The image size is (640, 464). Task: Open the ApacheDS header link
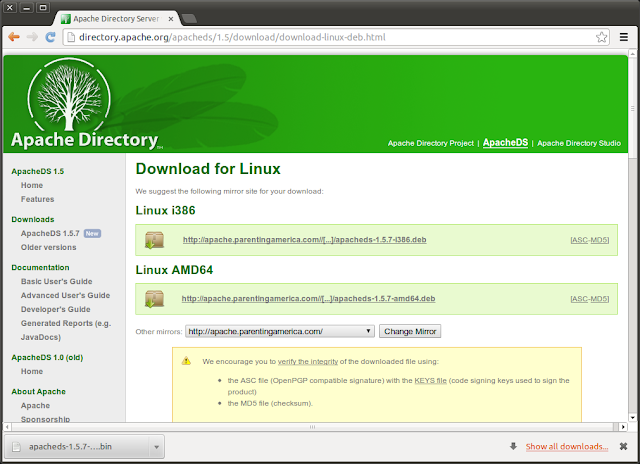point(505,142)
